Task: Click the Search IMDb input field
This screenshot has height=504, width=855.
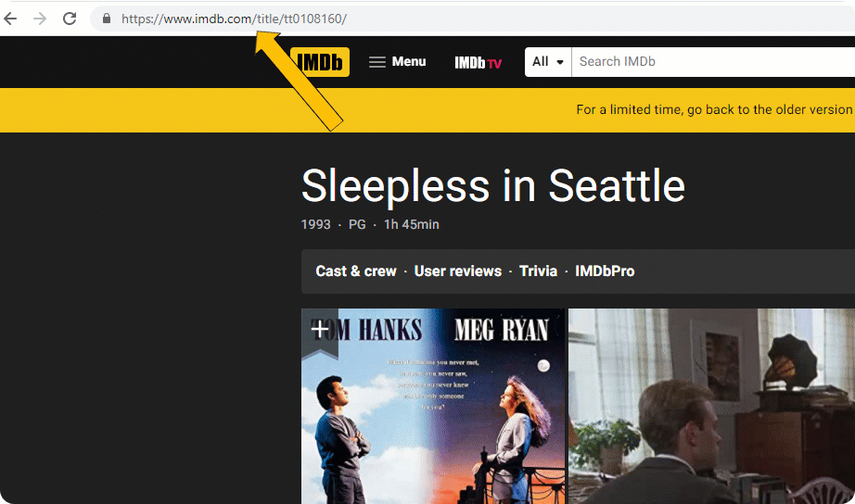Action: tap(705, 62)
